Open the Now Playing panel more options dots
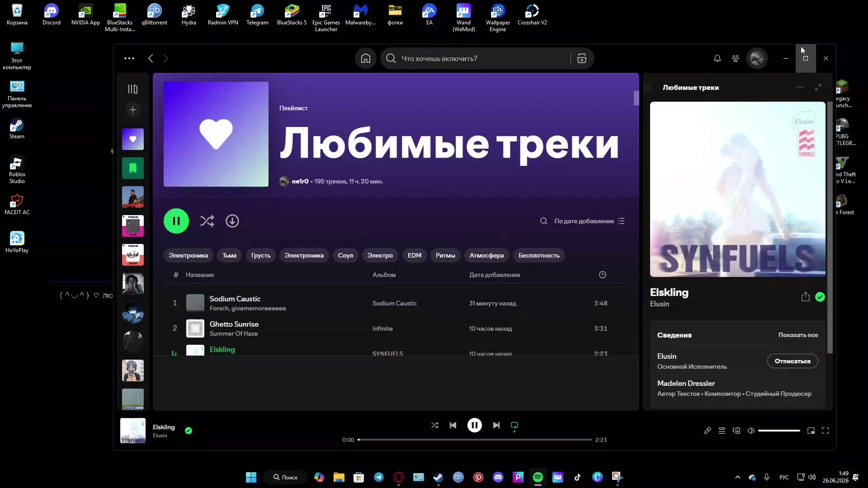Image resolution: width=868 pixels, height=488 pixels. pos(800,88)
